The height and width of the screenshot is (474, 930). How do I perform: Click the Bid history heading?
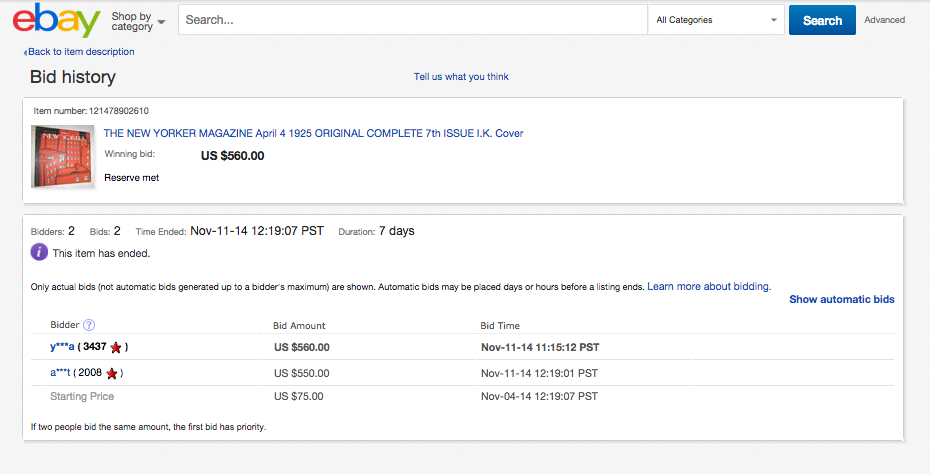tap(73, 77)
